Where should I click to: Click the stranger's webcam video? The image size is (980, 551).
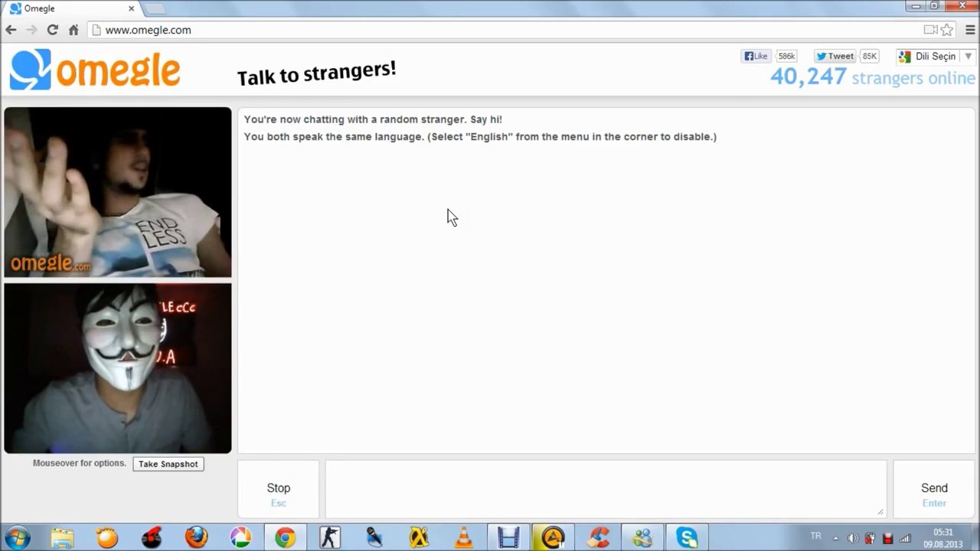pyautogui.click(x=118, y=192)
